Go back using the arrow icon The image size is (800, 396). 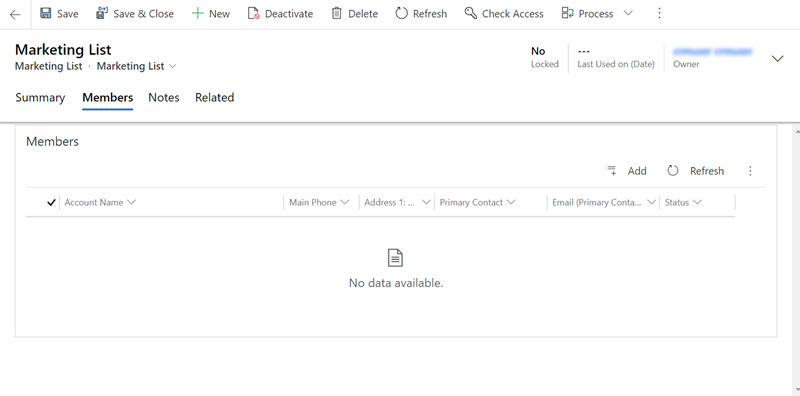coord(15,14)
